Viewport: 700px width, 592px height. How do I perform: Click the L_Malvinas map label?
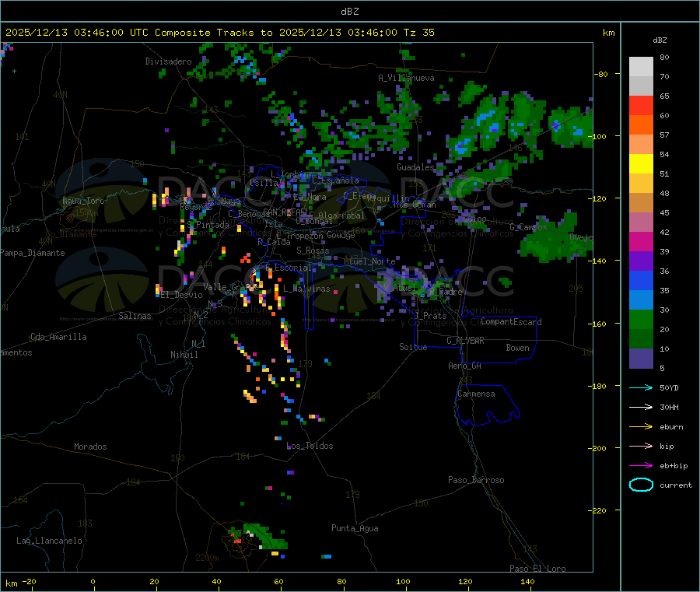click(x=306, y=289)
